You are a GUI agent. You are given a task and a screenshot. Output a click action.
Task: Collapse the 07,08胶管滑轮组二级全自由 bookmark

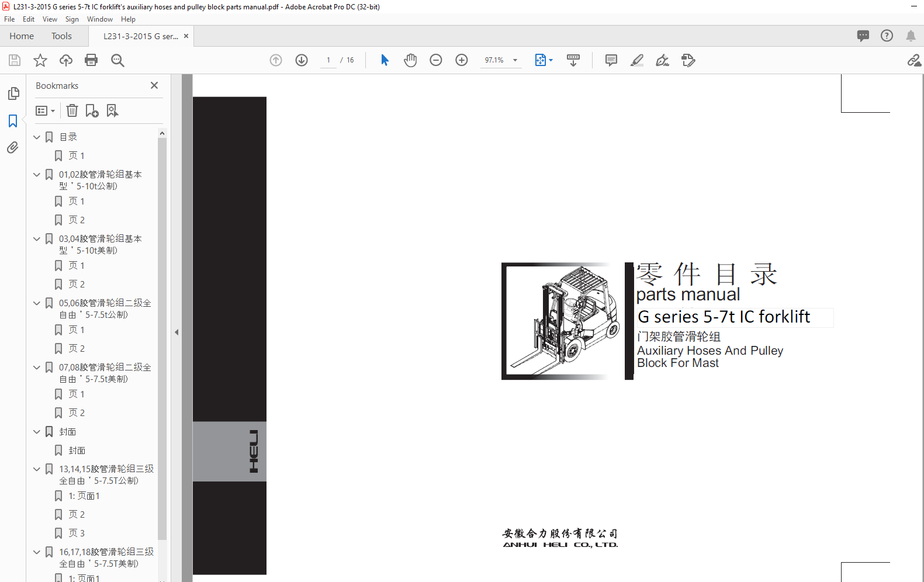click(37, 368)
